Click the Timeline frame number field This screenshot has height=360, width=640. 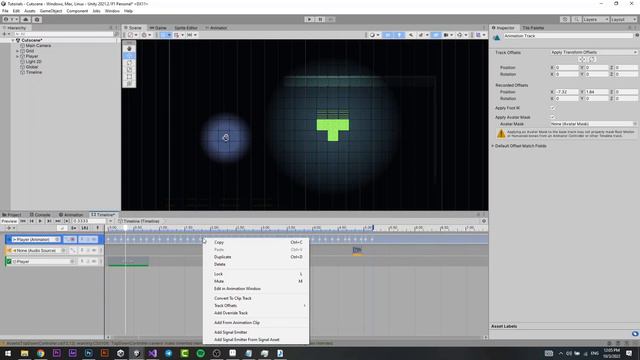pos(89,221)
